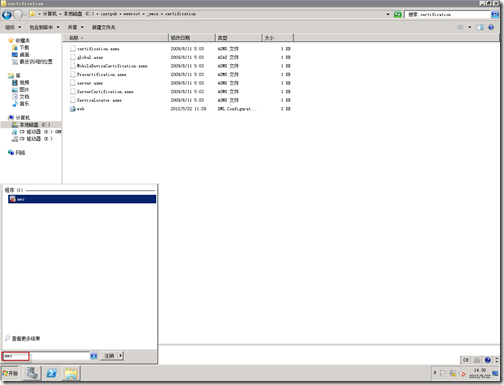Click the green refresh icon

(397, 14)
